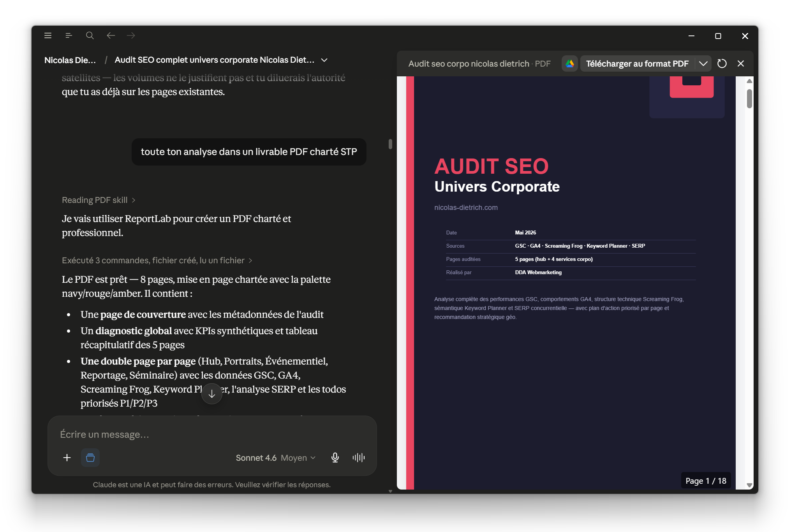
Task: Open the Nicolas Die... project breadcrumb
Action: [70, 60]
